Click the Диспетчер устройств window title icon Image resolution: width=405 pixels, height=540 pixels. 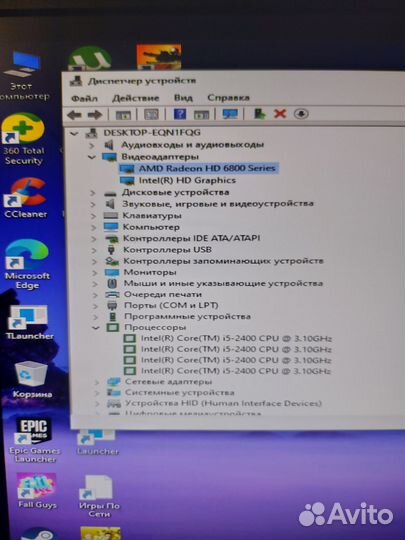pyautogui.click(x=76, y=81)
